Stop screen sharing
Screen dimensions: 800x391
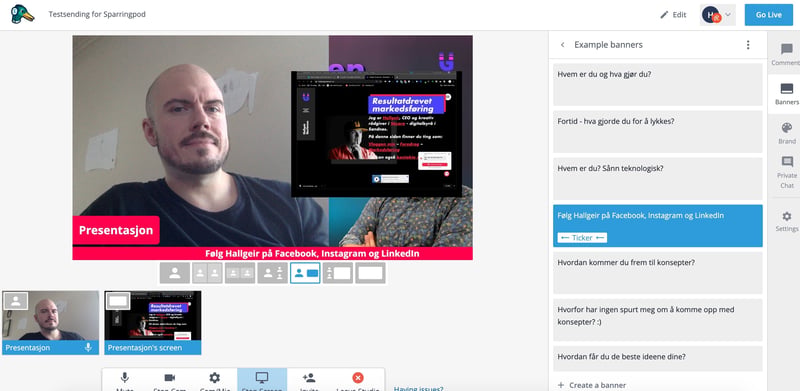262,380
